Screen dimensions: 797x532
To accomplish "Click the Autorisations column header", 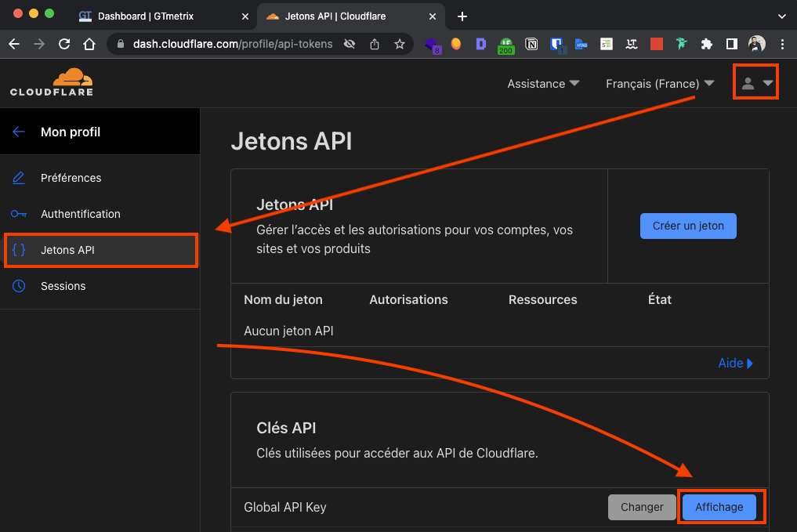I will [408, 300].
